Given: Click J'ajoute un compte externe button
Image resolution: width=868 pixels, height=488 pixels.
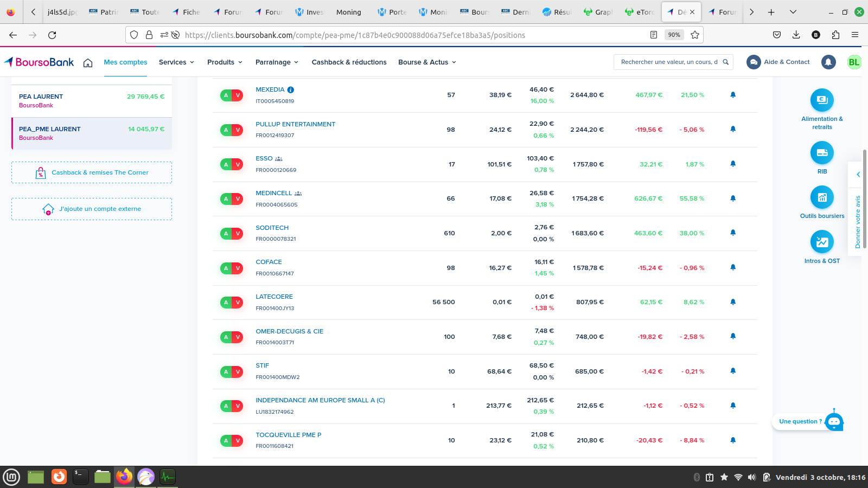Looking at the screenshot, I should pyautogui.click(x=92, y=209).
